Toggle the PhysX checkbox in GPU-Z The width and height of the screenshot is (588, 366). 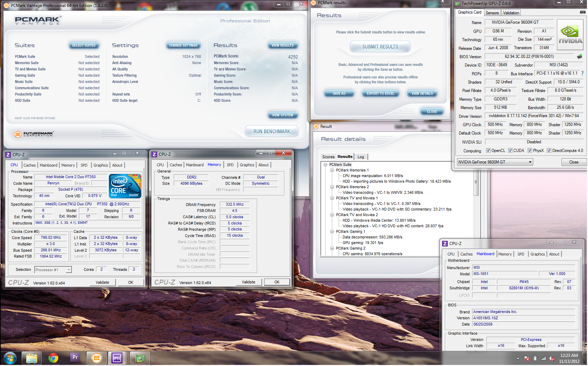pyautogui.click(x=530, y=151)
